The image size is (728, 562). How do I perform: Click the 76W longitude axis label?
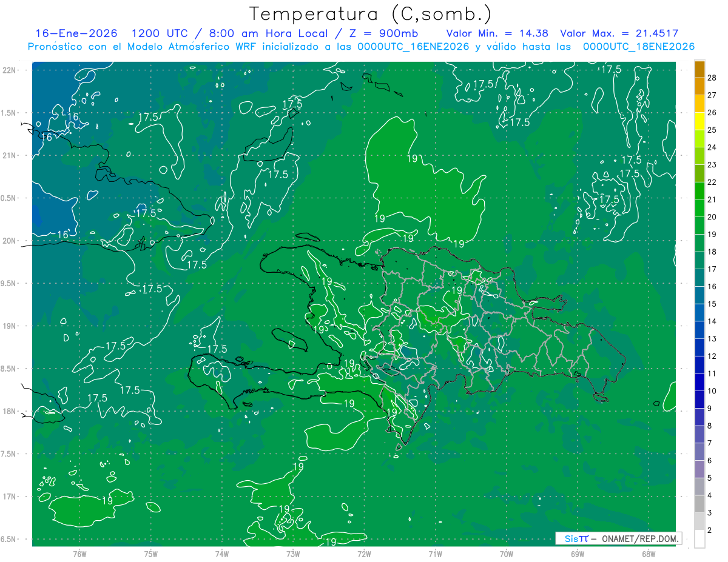[79, 554]
